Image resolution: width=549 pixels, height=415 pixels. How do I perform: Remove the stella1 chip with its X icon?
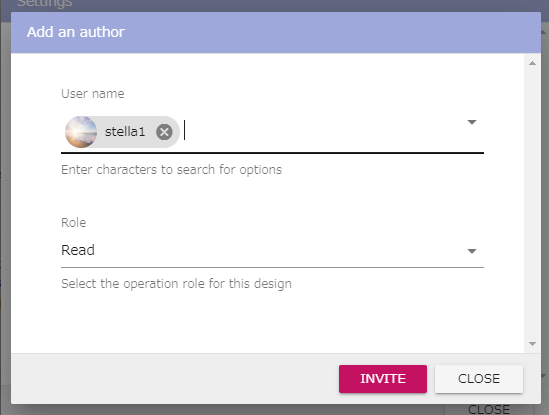click(164, 132)
